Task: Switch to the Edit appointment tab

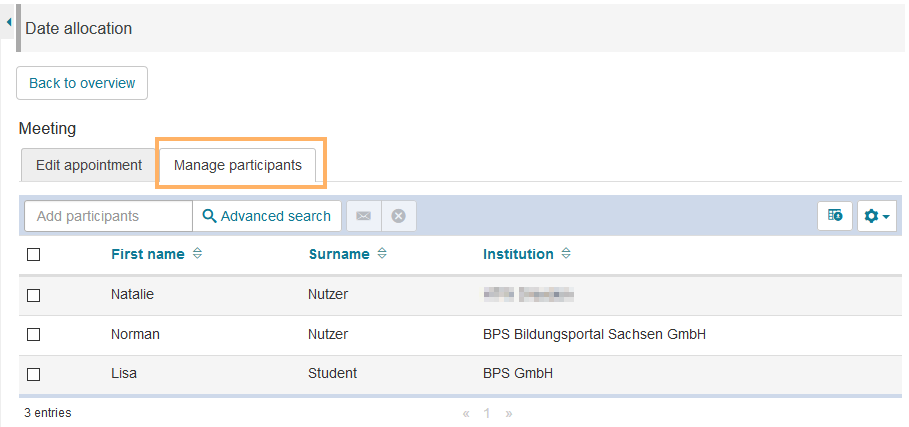Action: 89,165
